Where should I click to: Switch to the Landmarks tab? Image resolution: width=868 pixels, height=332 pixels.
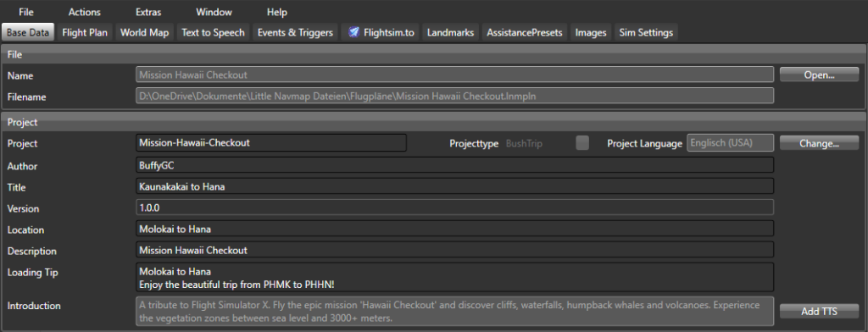[x=451, y=33]
